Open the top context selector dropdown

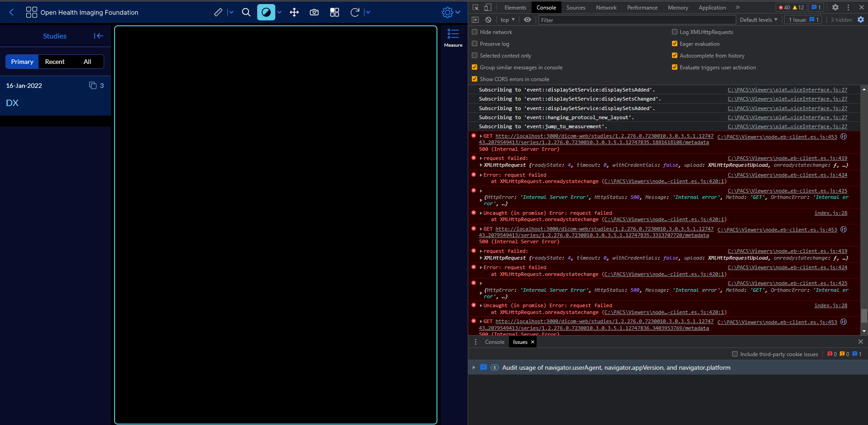click(x=508, y=19)
